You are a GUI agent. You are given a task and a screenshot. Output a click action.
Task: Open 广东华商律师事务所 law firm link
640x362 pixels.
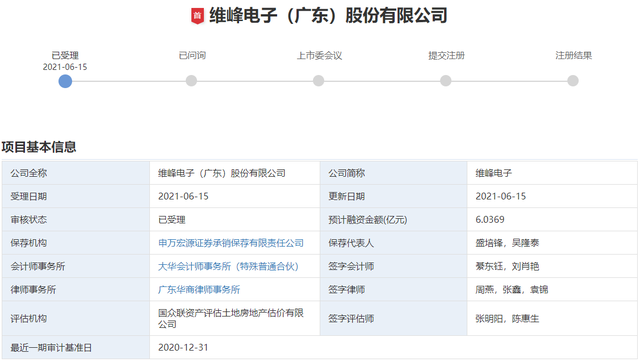(x=199, y=290)
